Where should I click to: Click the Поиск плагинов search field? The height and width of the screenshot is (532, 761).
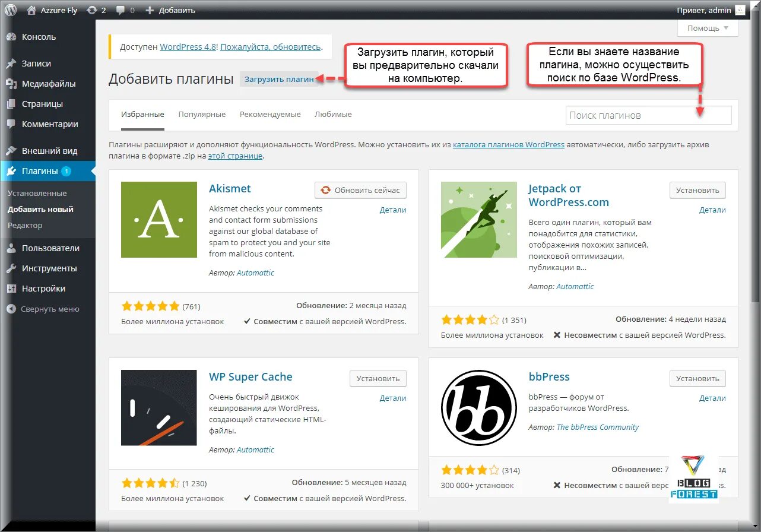(648, 115)
